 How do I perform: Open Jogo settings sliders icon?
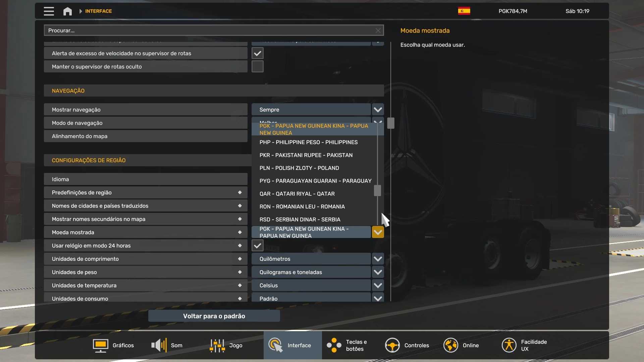[x=217, y=345]
